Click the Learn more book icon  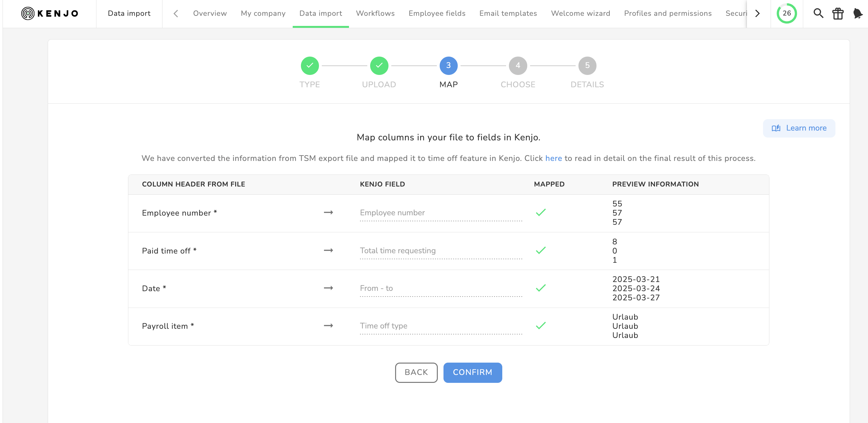[x=776, y=128]
